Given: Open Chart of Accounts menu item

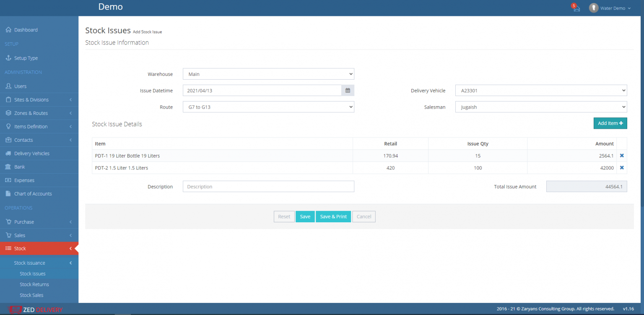Looking at the screenshot, I should coord(33,194).
